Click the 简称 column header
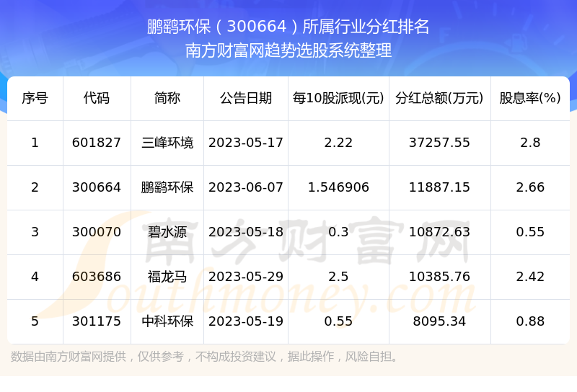Image resolution: width=577 pixels, height=392 pixels. tap(167, 98)
